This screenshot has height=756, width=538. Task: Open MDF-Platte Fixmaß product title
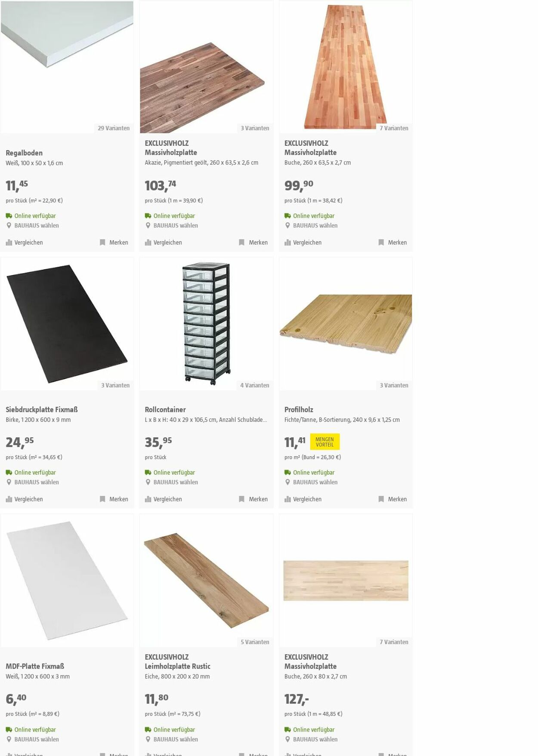[35, 666]
